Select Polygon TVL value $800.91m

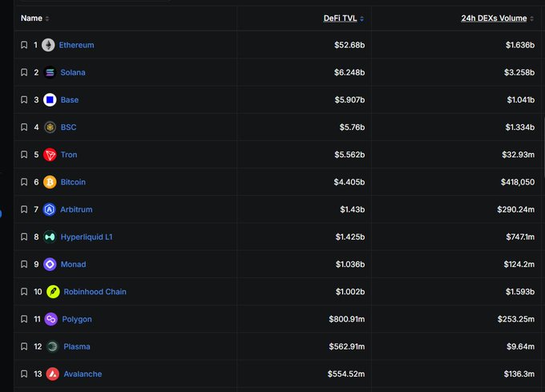tap(347, 319)
